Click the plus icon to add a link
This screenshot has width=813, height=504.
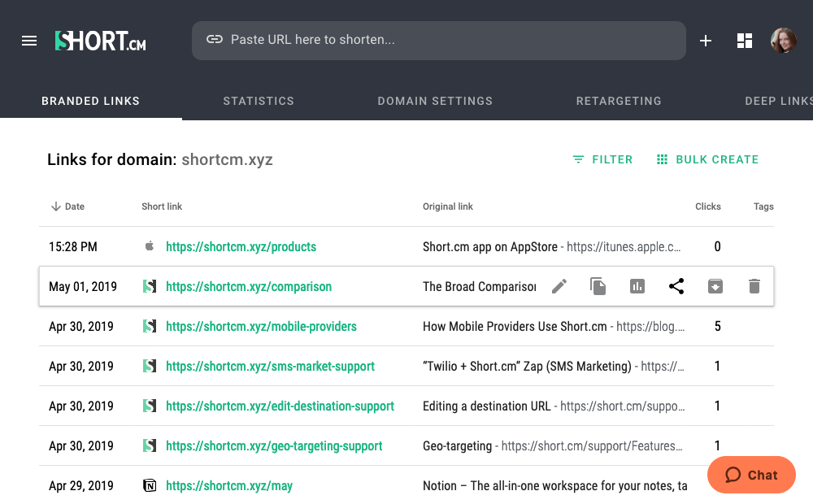[x=706, y=41]
